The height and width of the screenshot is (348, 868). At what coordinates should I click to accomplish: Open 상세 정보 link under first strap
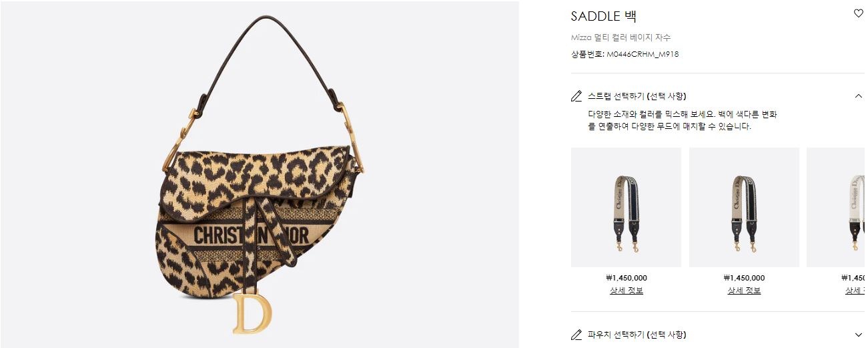(x=626, y=291)
